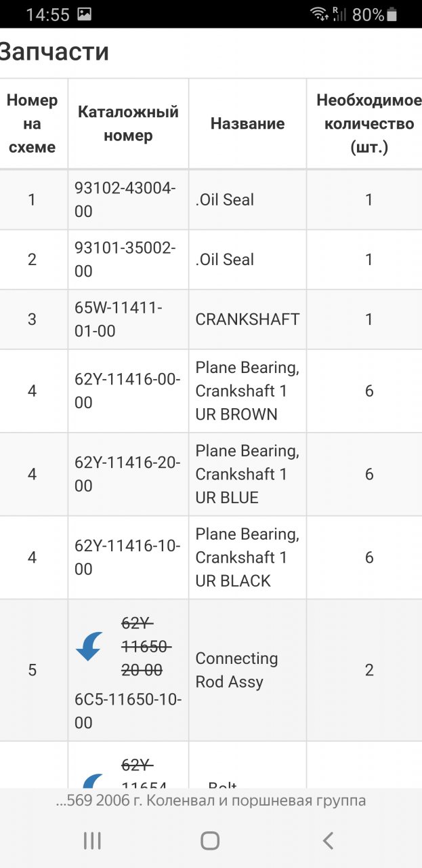Tap the Wi-Fi status icon
422x868 pixels.
[318, 14]
